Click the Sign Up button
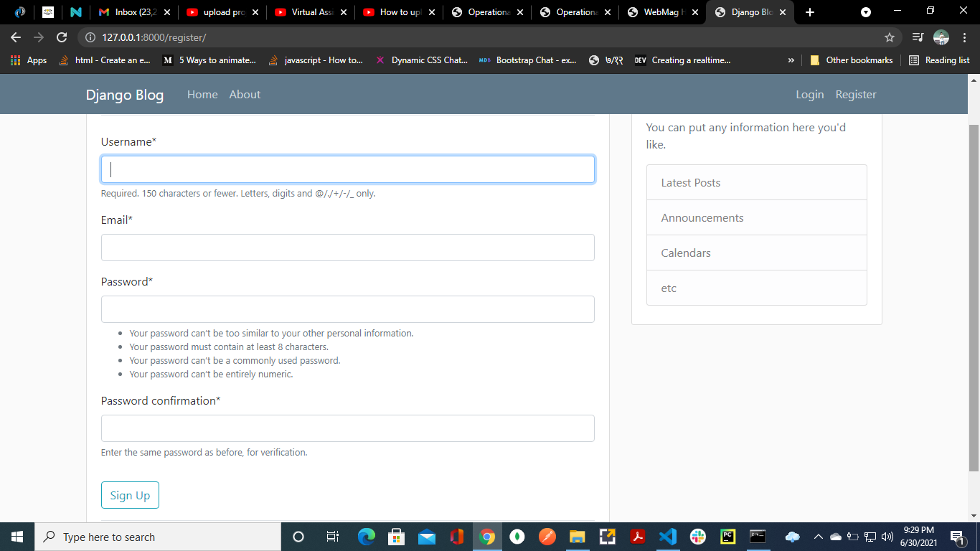The height and width of the screenshot is (551, 980). (130, 495)
